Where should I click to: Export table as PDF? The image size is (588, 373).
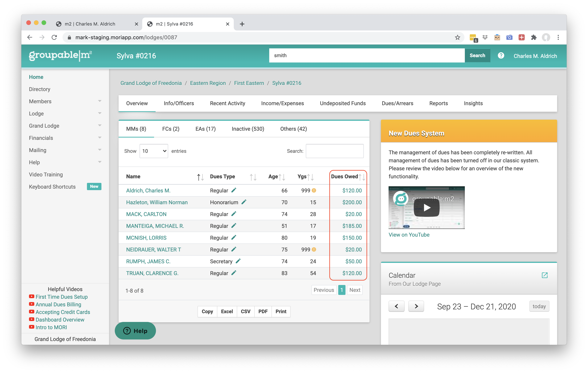pyautogui.click(x=263, y=311)
